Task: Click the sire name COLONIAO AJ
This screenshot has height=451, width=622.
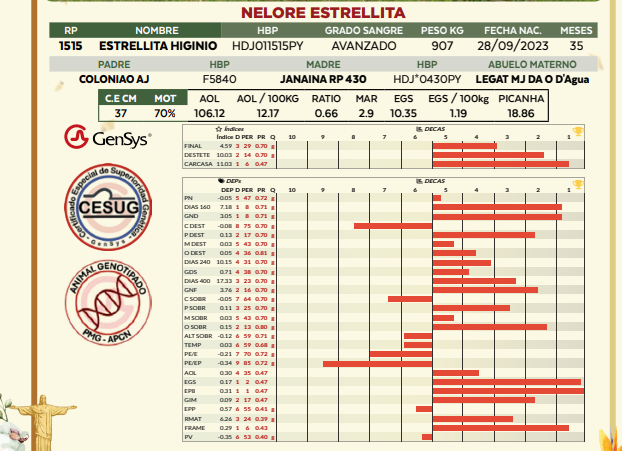Action: coord(114,79)
